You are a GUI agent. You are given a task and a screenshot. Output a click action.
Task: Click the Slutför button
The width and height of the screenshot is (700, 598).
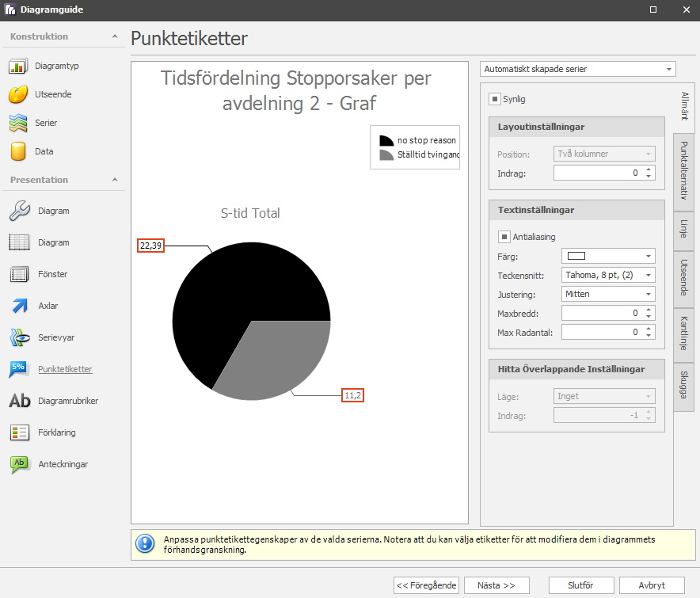(580, 585)
